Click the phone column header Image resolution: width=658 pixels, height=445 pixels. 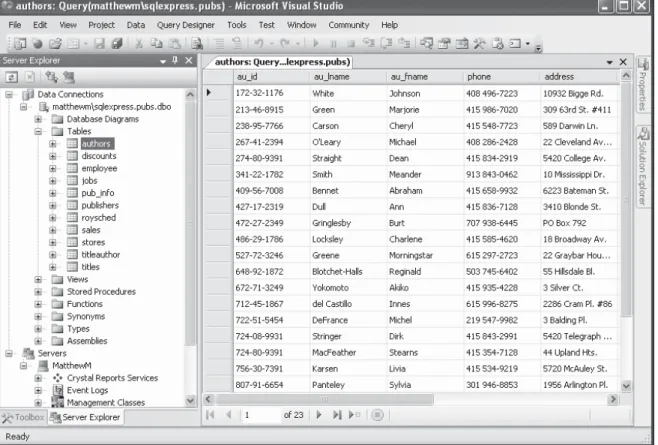pos(501,77)
